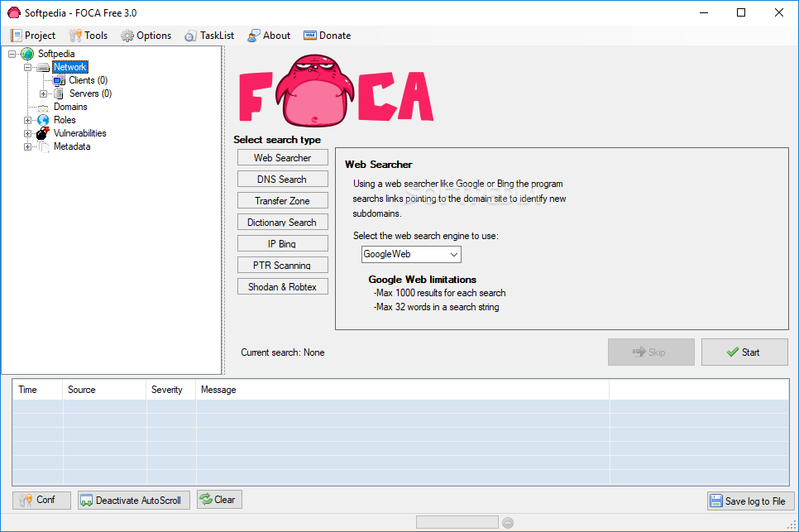Click the Domains icon in tree
The image size is (799, 532).
click(43, 107)
